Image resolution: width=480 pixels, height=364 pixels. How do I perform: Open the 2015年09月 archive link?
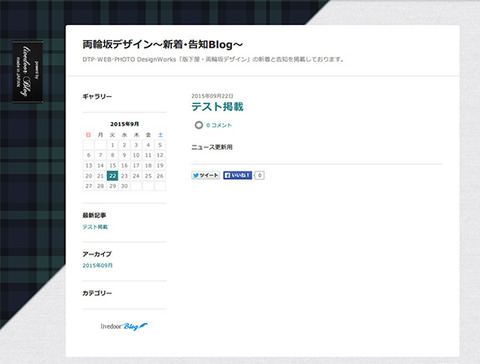98,265
